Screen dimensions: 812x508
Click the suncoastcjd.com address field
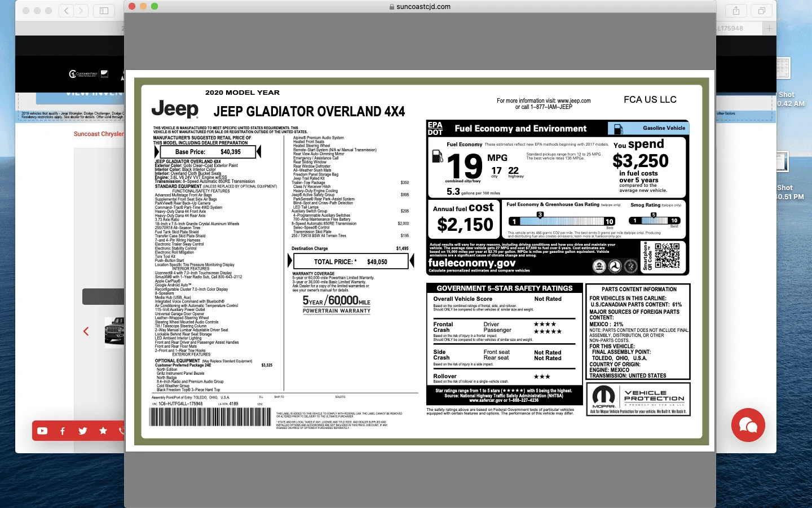click(420, 7)
